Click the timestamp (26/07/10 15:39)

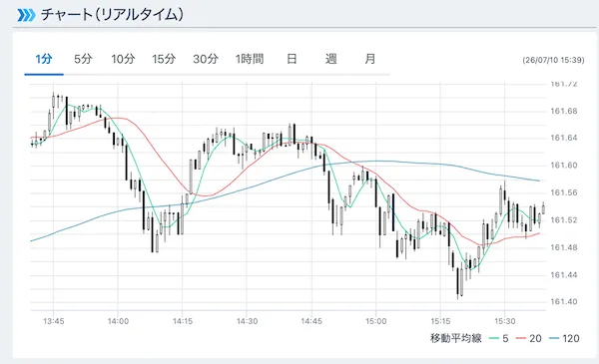[553, 60]
